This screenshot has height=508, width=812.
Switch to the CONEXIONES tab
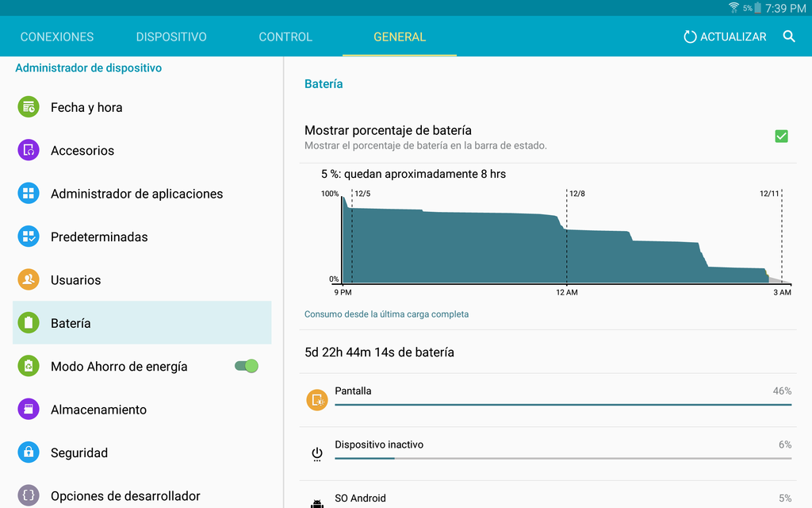pos(57,37)
